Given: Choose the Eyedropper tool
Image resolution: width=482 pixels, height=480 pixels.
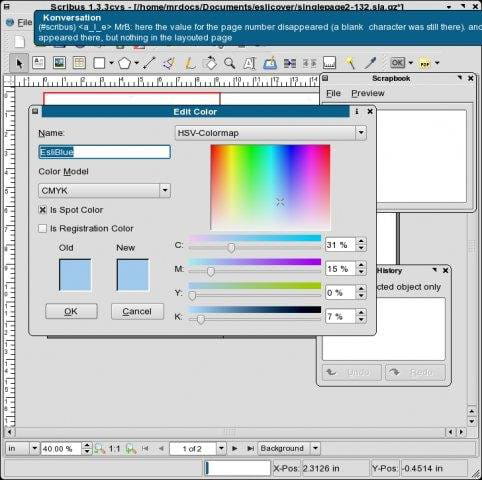Looking at the screenshot, I should tap(370, 63).
